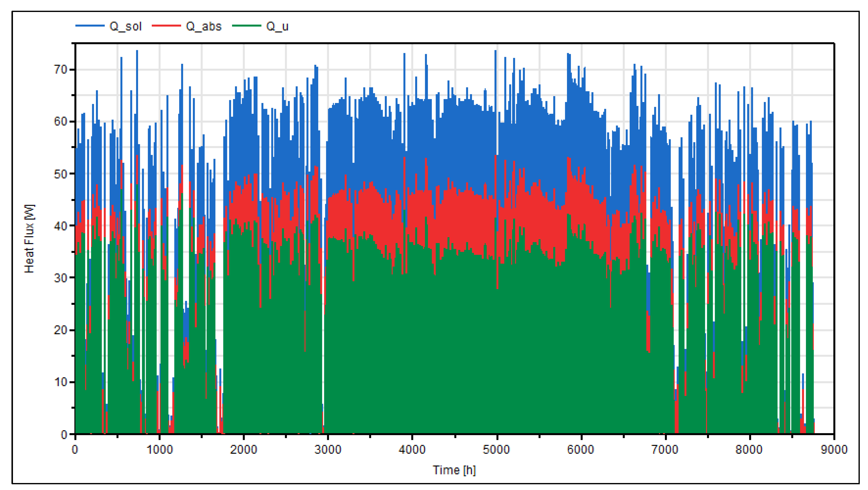Click the green Q_u legend line
The height and width of the screenshot is (490, 868).
click(x=246, y=26)
